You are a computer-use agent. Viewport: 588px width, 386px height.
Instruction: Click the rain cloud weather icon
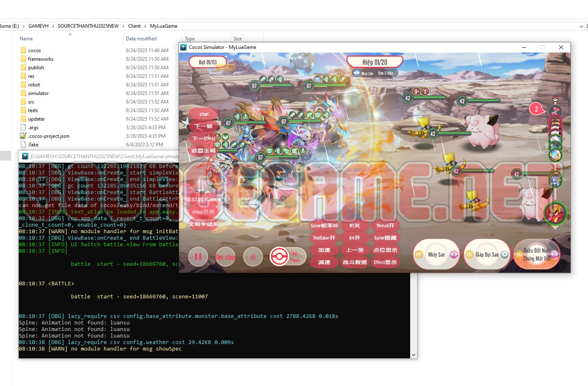[357, 73]
